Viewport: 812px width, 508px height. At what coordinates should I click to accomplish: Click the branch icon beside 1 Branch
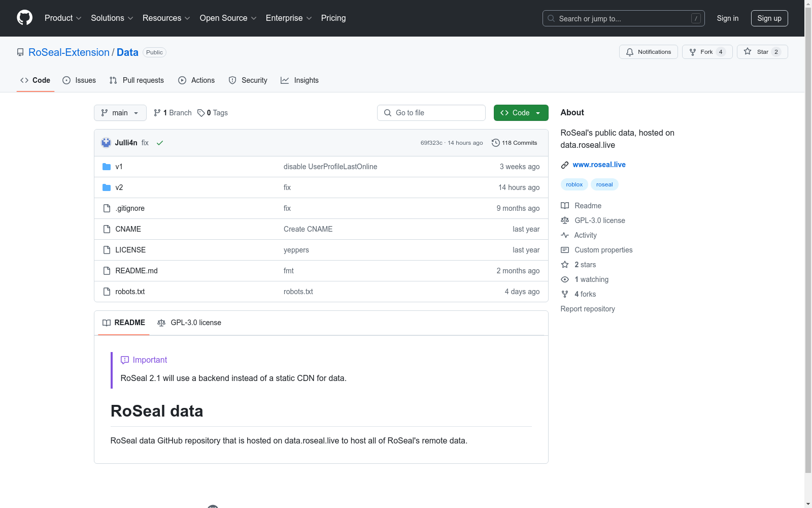(157, 113)
